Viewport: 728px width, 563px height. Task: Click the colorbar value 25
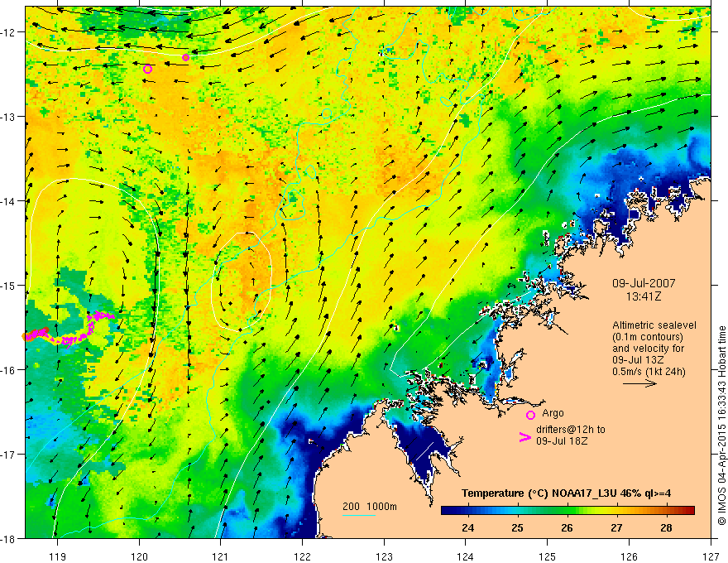click(x=518, y=527)
